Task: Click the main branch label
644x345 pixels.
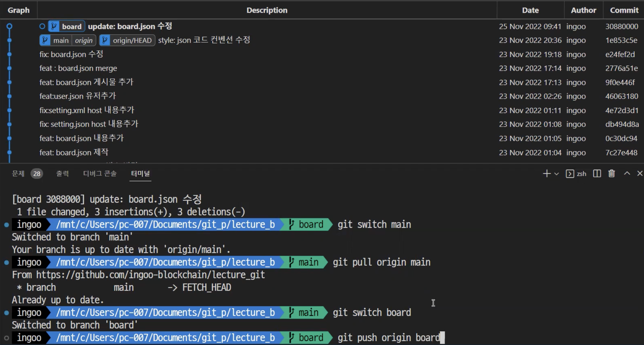Action: [x=61, y=40]
